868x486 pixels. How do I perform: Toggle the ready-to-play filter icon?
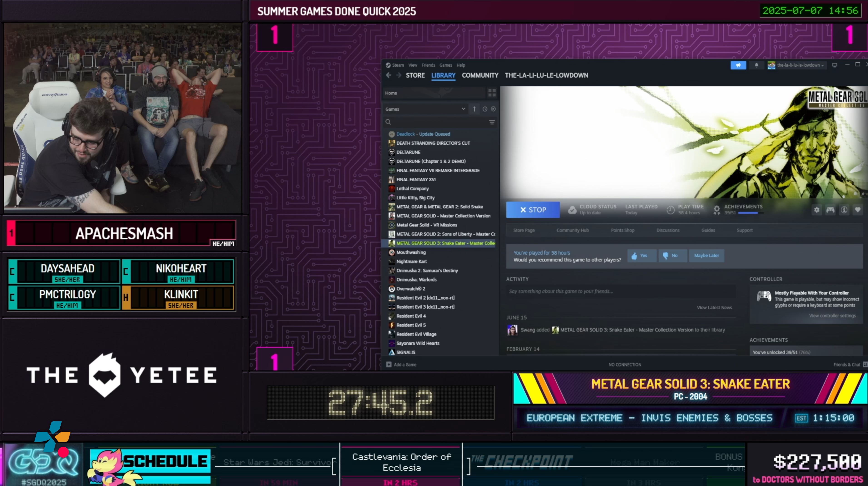point(493,109)
